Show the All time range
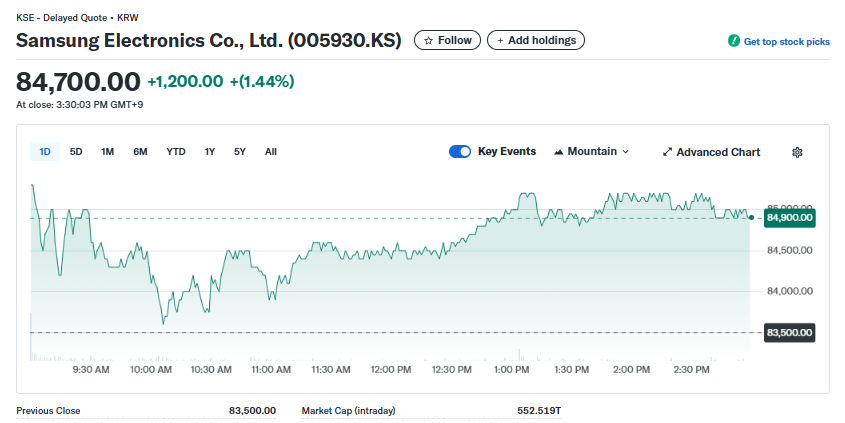This screenshot has height=423, width=845. tap(271, 152)
